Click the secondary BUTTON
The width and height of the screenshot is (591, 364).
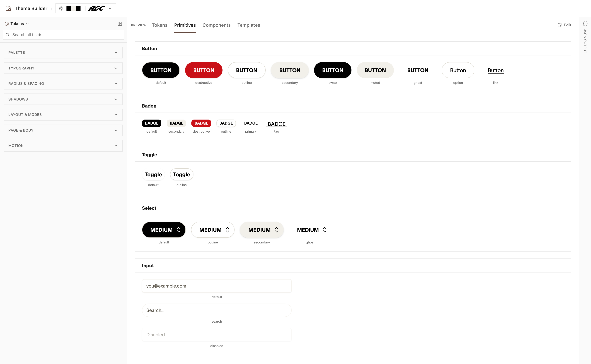(290, 70)
